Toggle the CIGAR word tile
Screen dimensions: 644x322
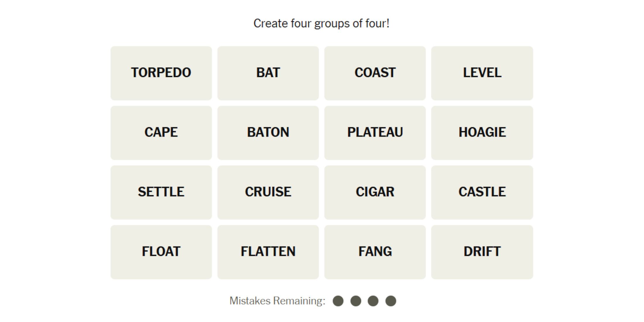click(x=375, y=192)
